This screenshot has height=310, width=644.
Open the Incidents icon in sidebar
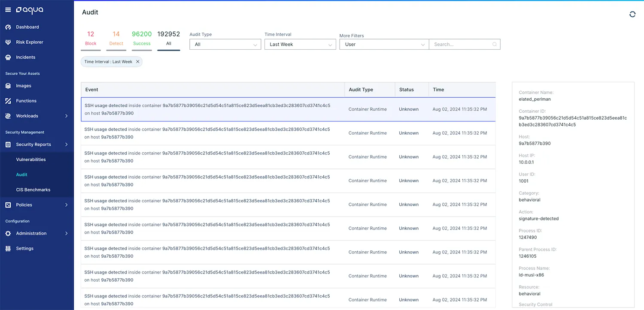point(8,57)
